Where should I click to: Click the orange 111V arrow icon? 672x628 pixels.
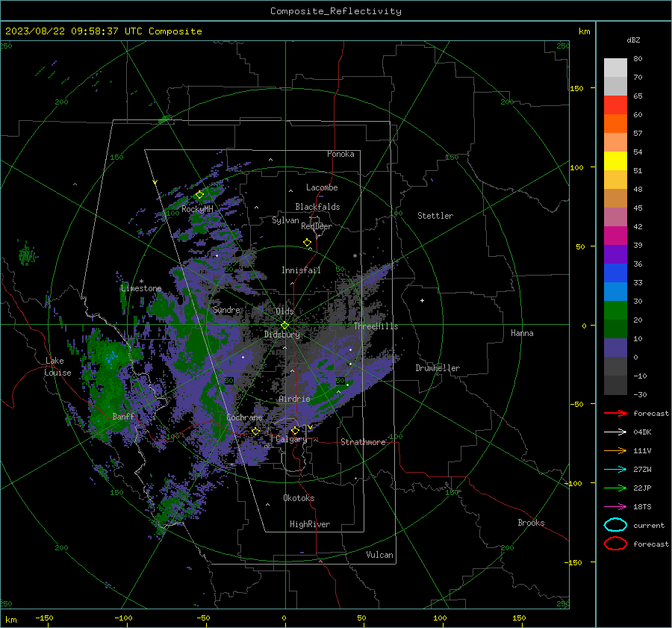tap(615, 450)
